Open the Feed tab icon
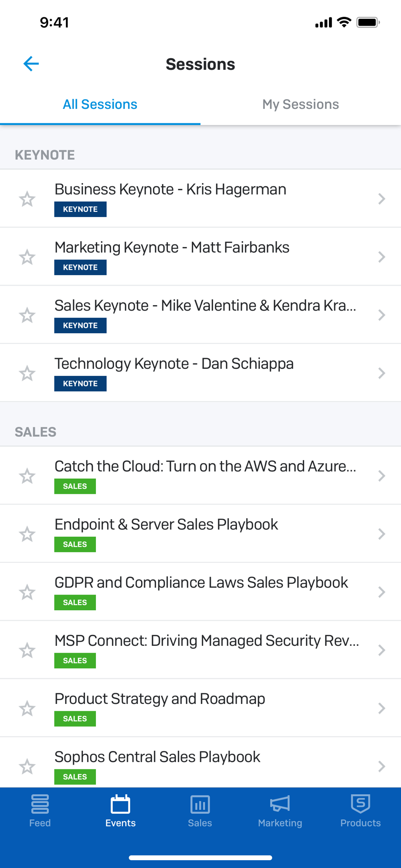Image resolution: width=401 pixels, height=868 pixels. pyautogui.click(x=40, y=804)
